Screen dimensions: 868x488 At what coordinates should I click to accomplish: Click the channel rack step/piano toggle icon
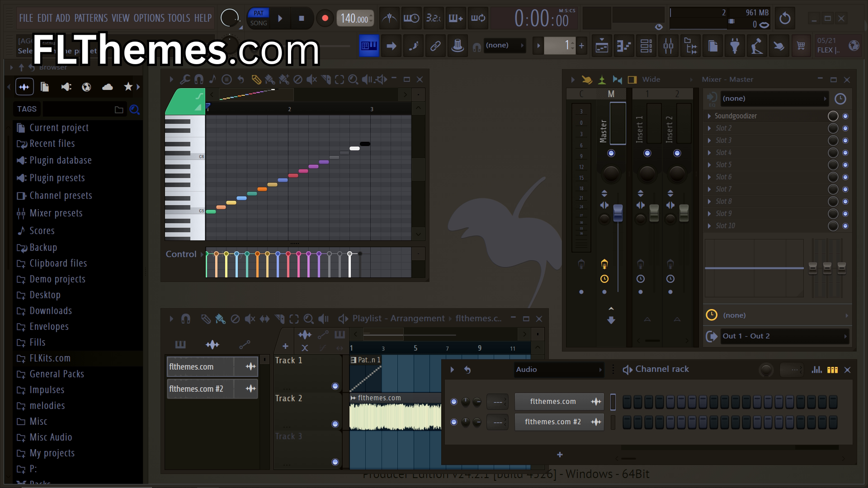pos(832,370)
